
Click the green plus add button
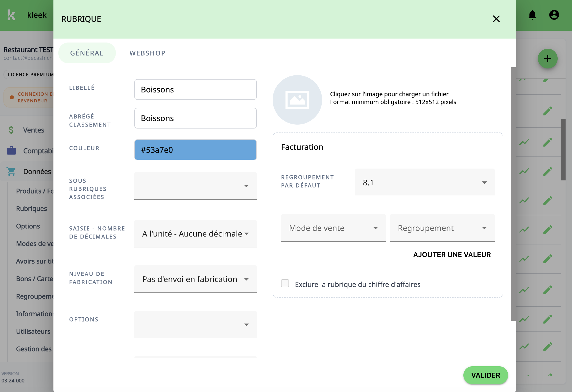(548, 59)
